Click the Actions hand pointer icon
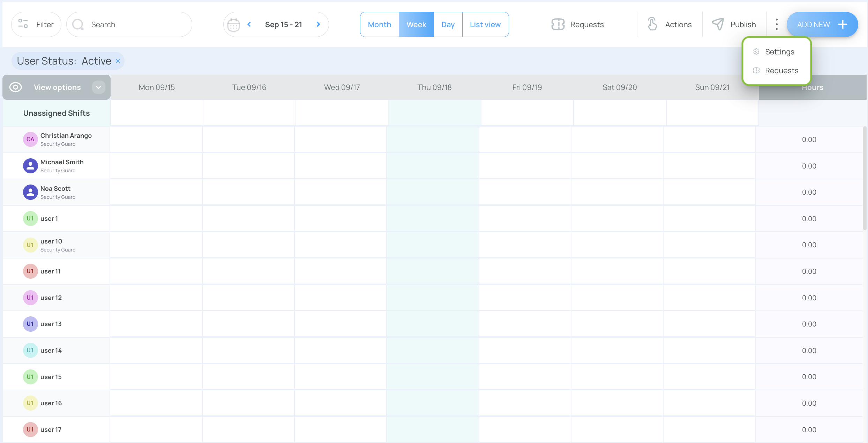This screenshot has height=443, width=868. coord(652,24)
